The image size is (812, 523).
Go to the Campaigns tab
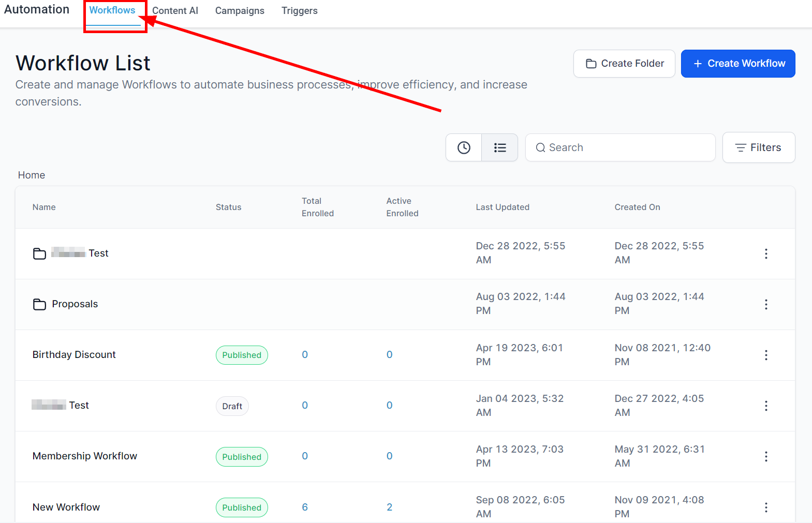pyautogui.click(x=240, y=11)
